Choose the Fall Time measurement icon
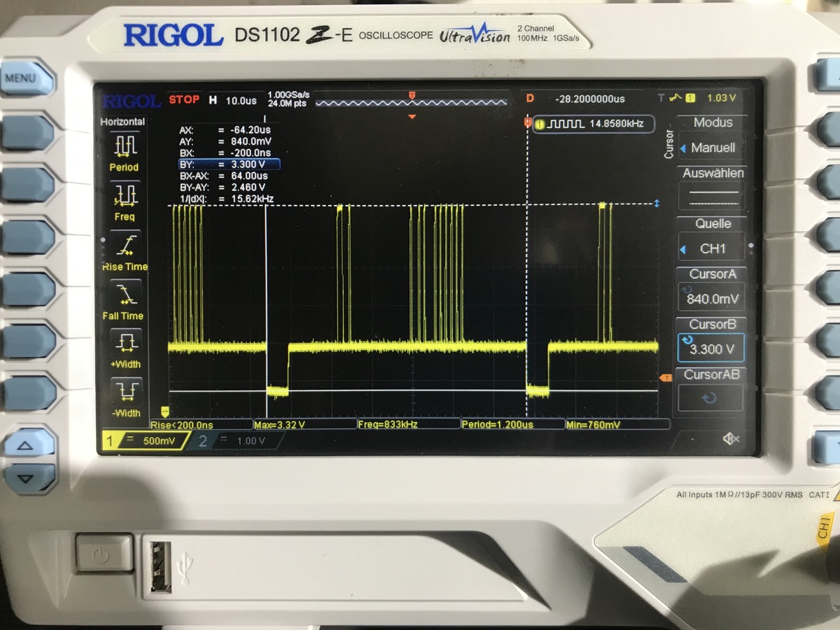The width and height of the screenshot is (840, 630). pyautogui.click(x=126, y=293)
